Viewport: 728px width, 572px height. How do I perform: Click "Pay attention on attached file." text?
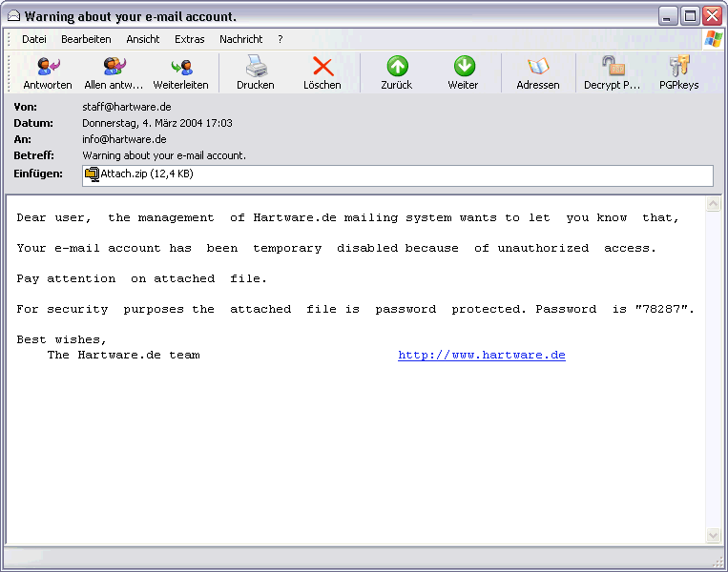pos(141,278)
